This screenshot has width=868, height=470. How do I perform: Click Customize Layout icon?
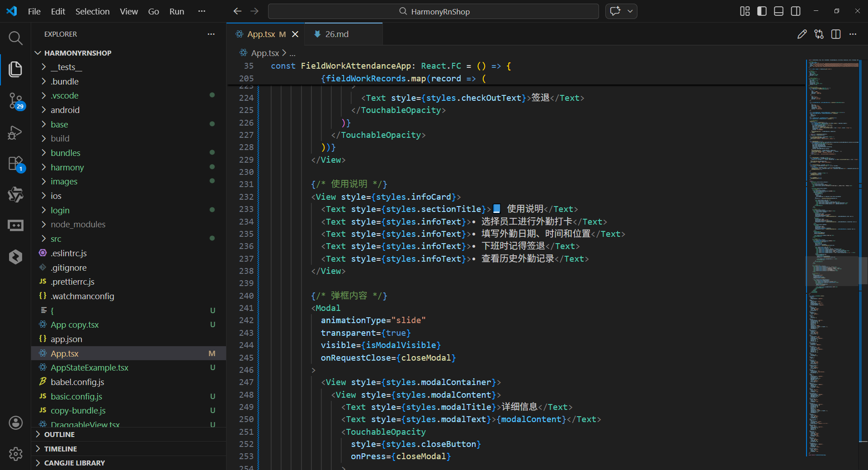(745, 11)
